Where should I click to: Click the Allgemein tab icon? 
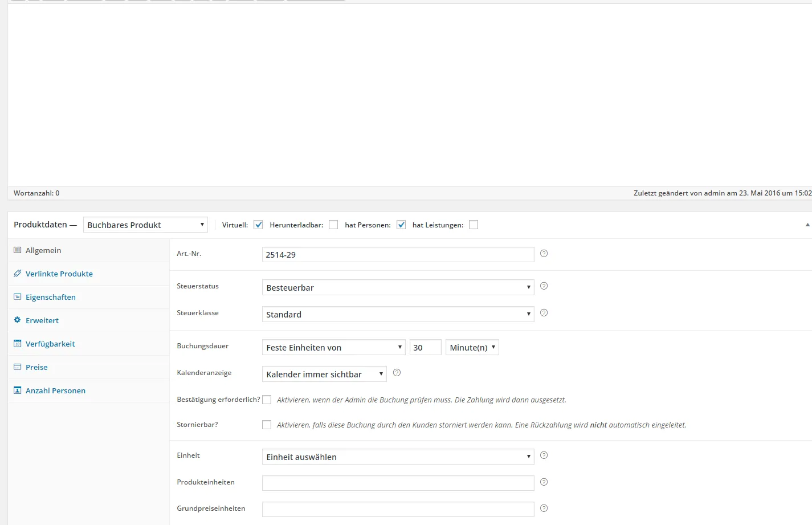17,250
